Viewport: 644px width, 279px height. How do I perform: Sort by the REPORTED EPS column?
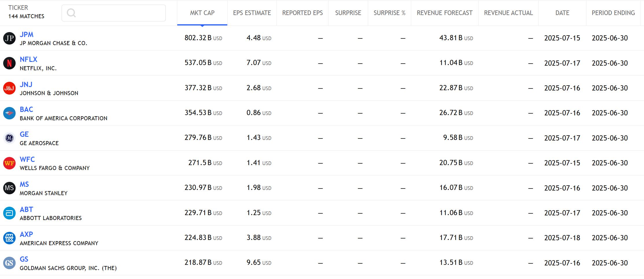tap(302, 13)
